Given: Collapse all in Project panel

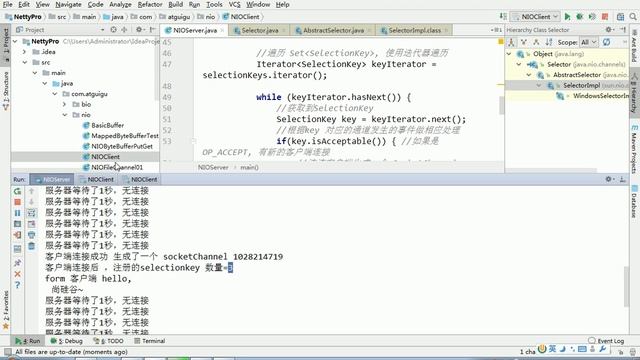Looking at the screenshot, I should coord(124,30).
